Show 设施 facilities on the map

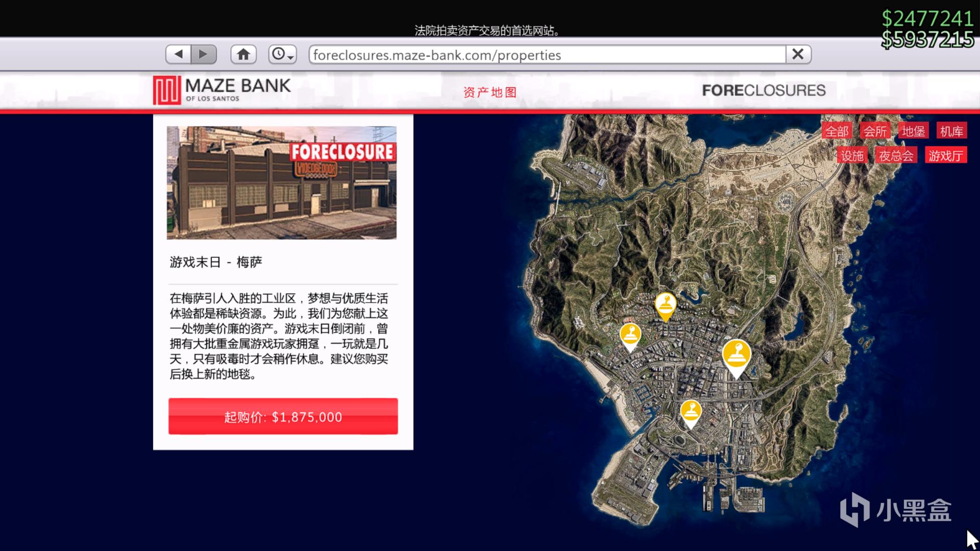pyautogui.click(x=852, y=156)
